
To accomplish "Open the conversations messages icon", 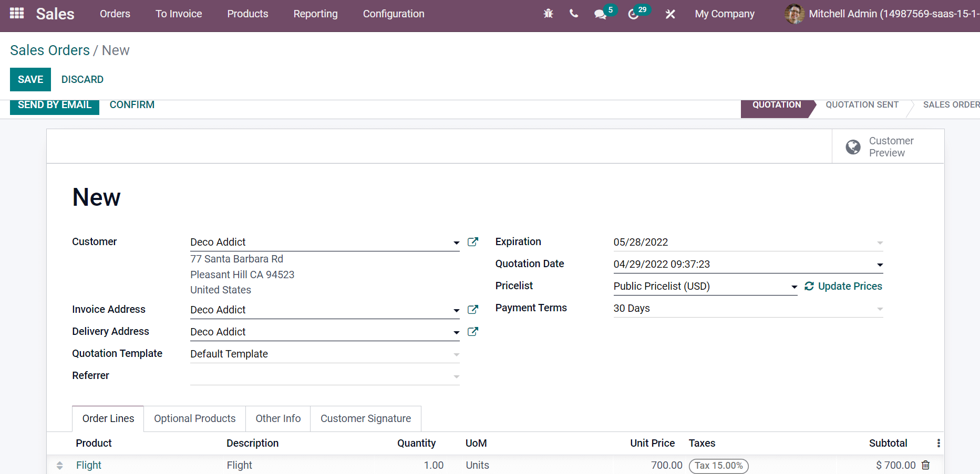I will [x=600, y=14].
